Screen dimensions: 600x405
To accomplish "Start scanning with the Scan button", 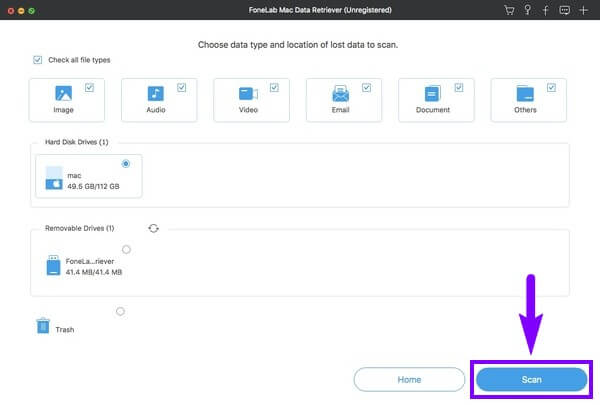I will pyautogui.click(x=532, y=379).
